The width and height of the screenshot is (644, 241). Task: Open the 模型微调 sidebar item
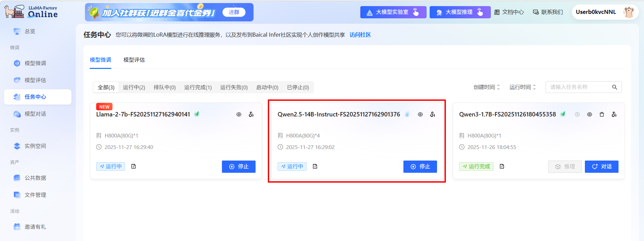38,63
